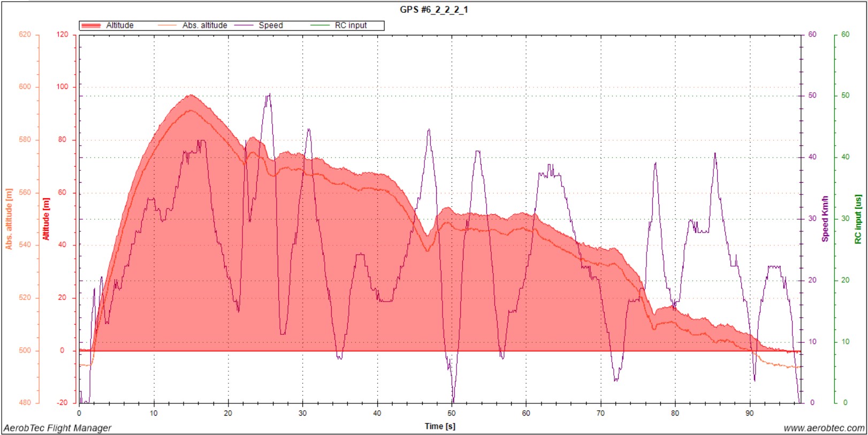The image size is (868, 435).
Task: Select the Abs. altitude legend label
Action: tap(204, 26)
